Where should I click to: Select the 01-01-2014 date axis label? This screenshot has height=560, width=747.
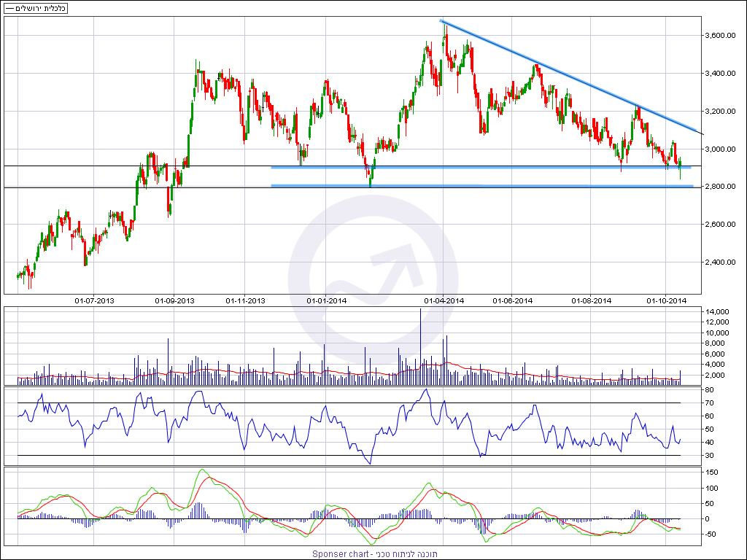click(x=326, y=300)
